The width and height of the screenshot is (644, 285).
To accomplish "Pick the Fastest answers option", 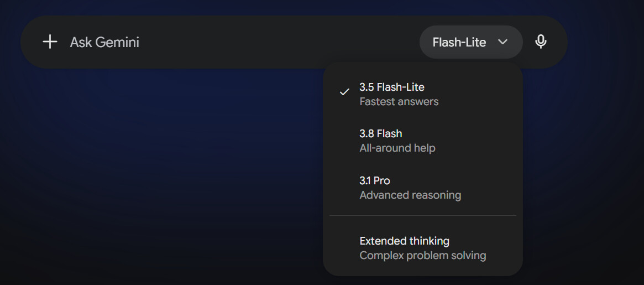I will (399, 102).
